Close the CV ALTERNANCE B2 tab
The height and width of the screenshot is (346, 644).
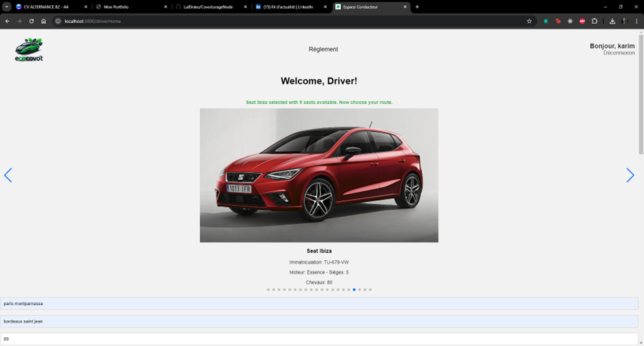pyautogui.click(x=86, y=7)
